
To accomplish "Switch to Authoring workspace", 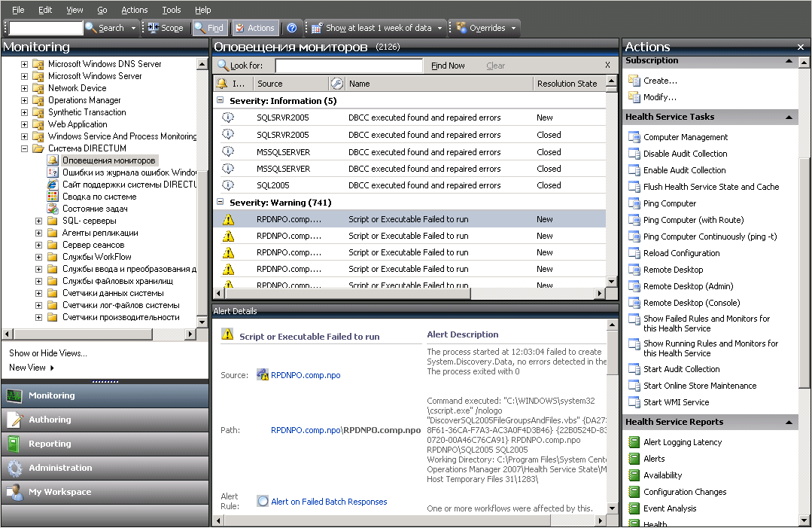I will pyautogui.click(x=105, y=420).
